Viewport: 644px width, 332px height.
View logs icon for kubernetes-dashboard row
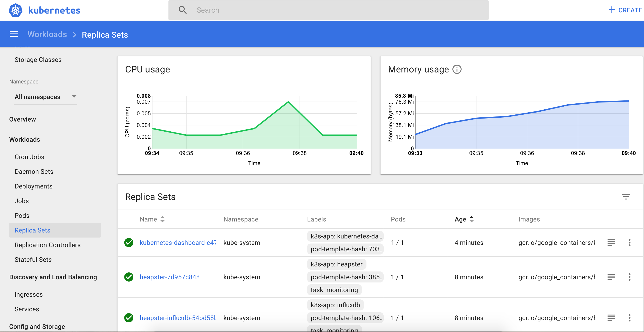click(x=611, y=242)
